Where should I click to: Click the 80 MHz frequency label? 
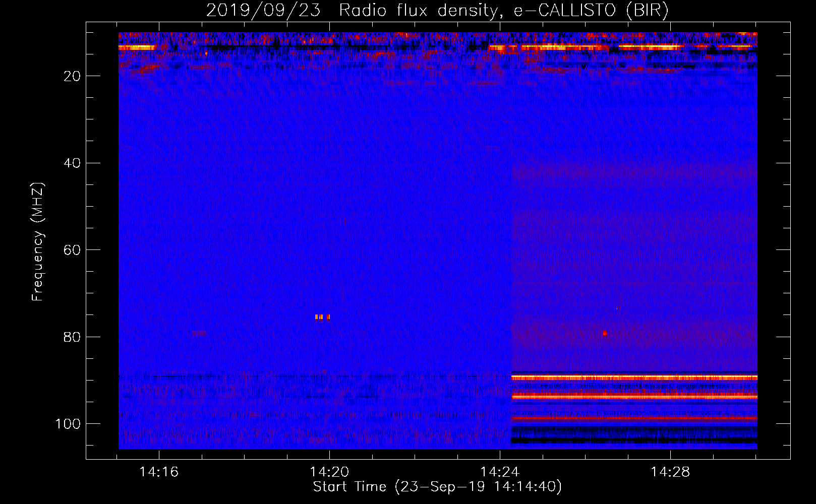[73, 337]
